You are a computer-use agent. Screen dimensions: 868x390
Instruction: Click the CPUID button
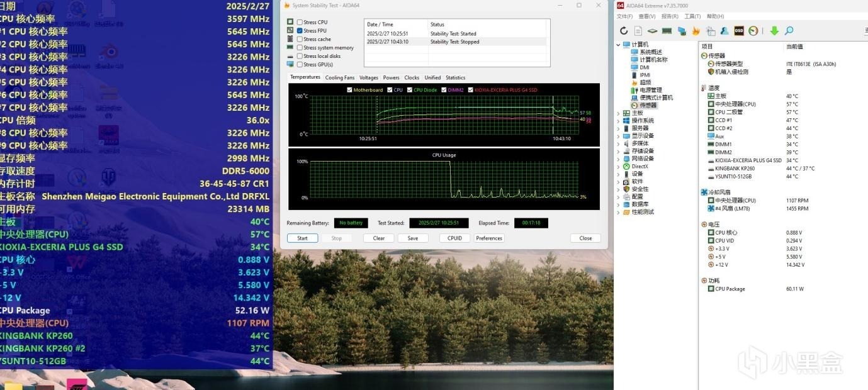[454, 238]
